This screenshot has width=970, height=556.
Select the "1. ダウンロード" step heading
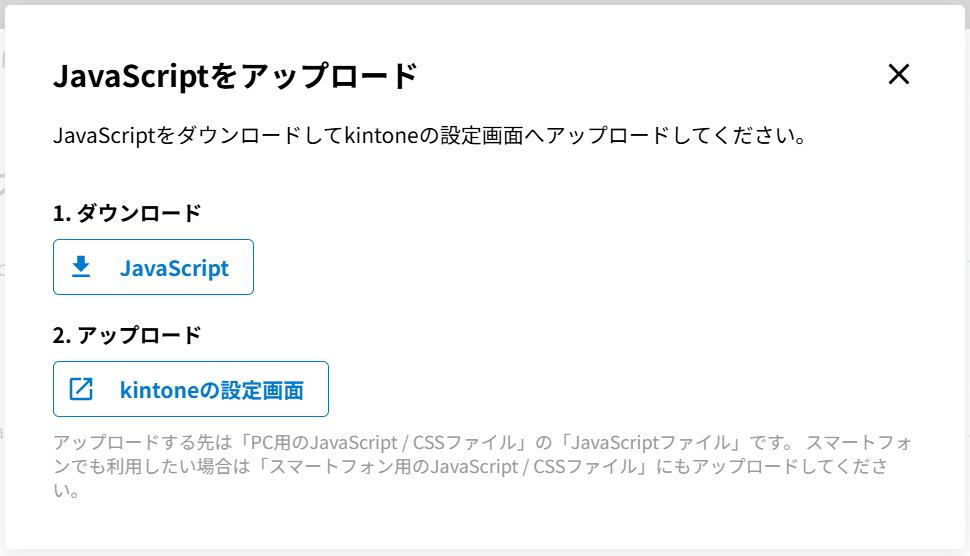tap(127, 213)
